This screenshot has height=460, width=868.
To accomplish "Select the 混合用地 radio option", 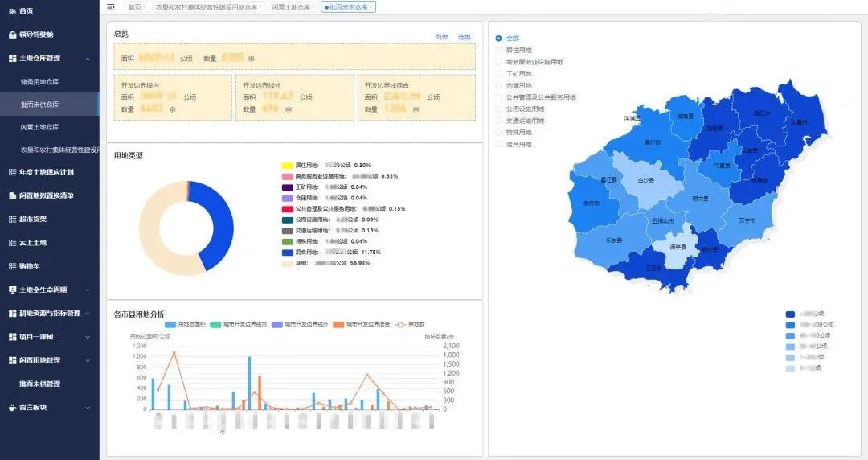I will pos(498,144).
